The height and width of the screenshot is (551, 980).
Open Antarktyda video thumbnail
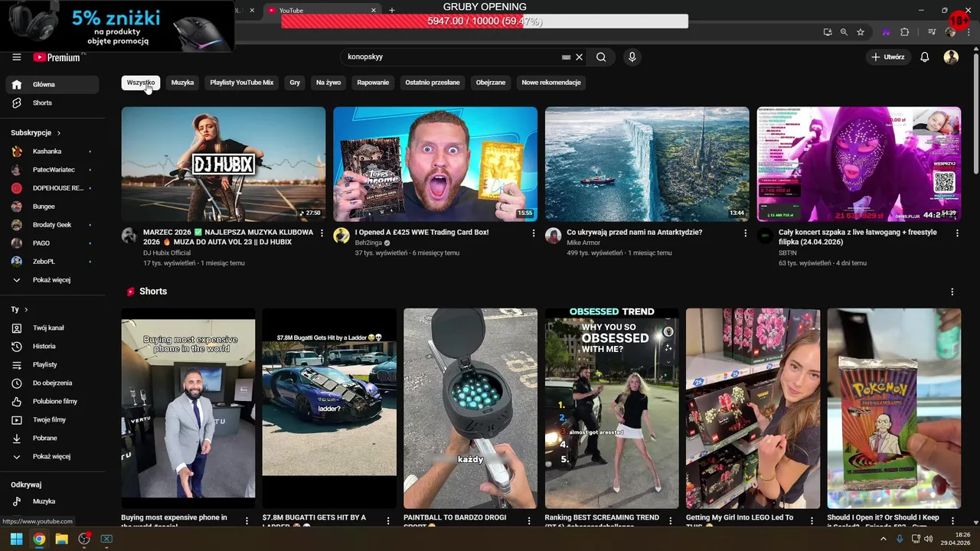647,164
